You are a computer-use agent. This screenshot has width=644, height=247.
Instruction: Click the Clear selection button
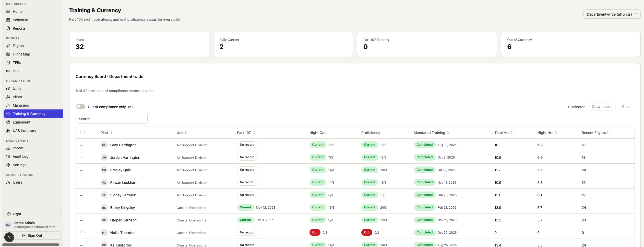tap(626, 107)
